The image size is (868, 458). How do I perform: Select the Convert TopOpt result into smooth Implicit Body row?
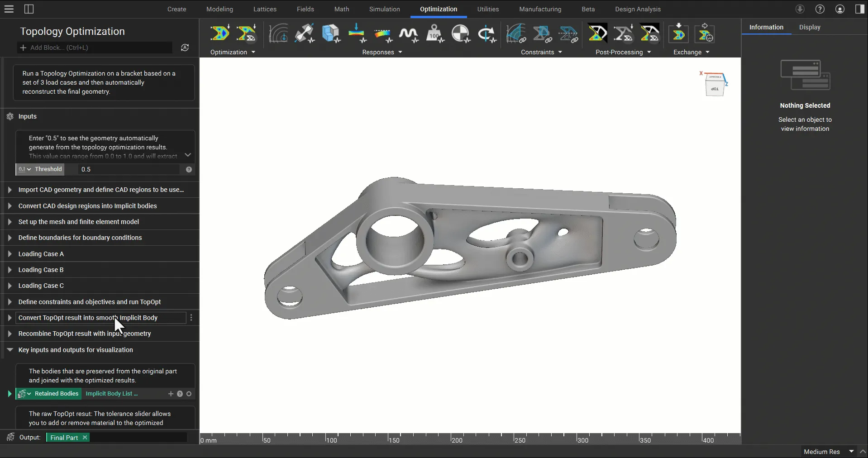click(x=100, y=318)
